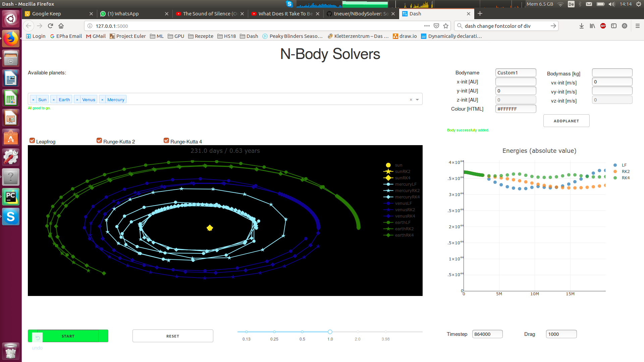Click the RESET button

[x=173, y=336]
